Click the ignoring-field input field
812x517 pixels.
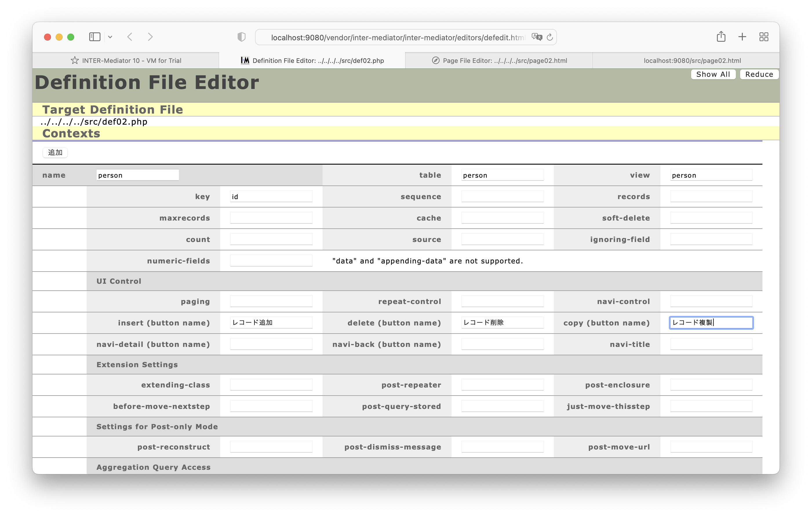pos(711,239)
